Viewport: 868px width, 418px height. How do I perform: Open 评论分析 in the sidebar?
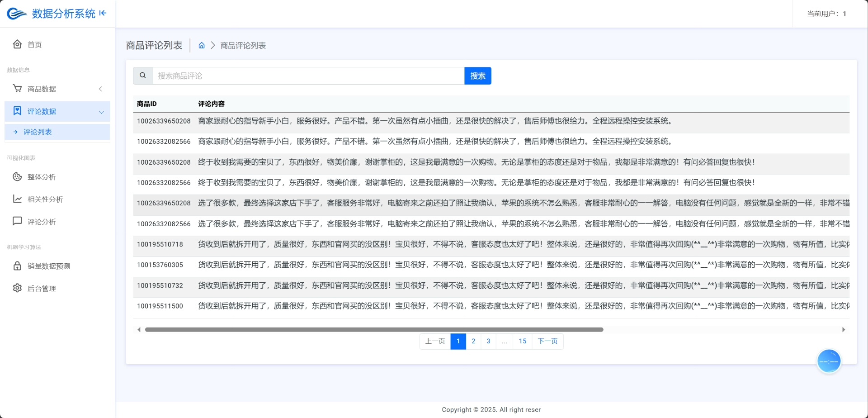(x=57, y=222)
